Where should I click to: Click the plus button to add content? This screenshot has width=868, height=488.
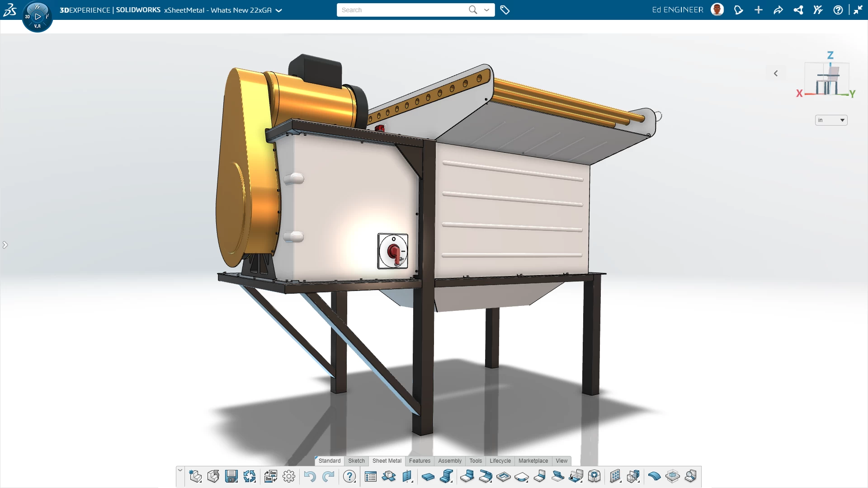tap(759, 9)
